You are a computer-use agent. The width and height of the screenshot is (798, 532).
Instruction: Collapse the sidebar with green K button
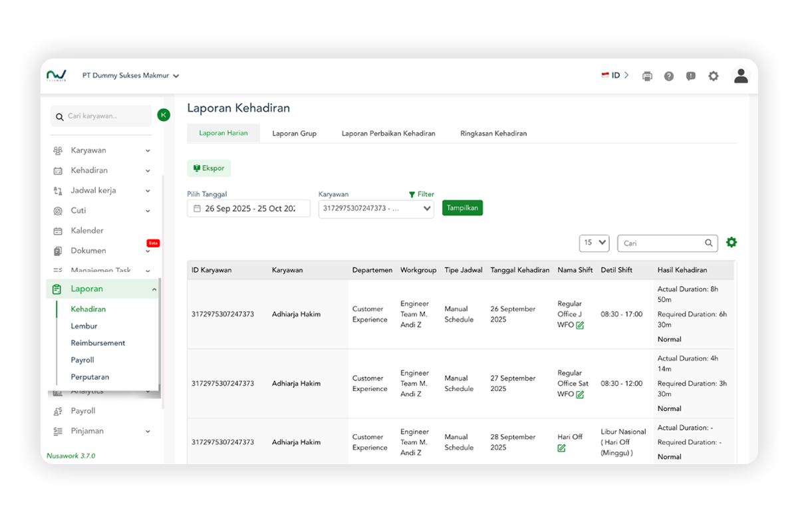[x=164, y=115]
